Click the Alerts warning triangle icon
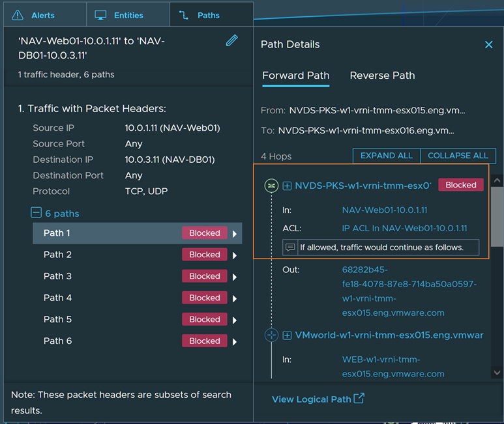Image resolution: width=504 pixels, height=424 pixels. [18, 15]
